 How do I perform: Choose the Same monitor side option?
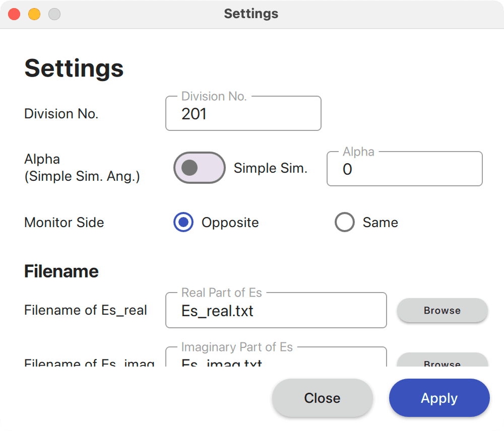coord(345,222)
